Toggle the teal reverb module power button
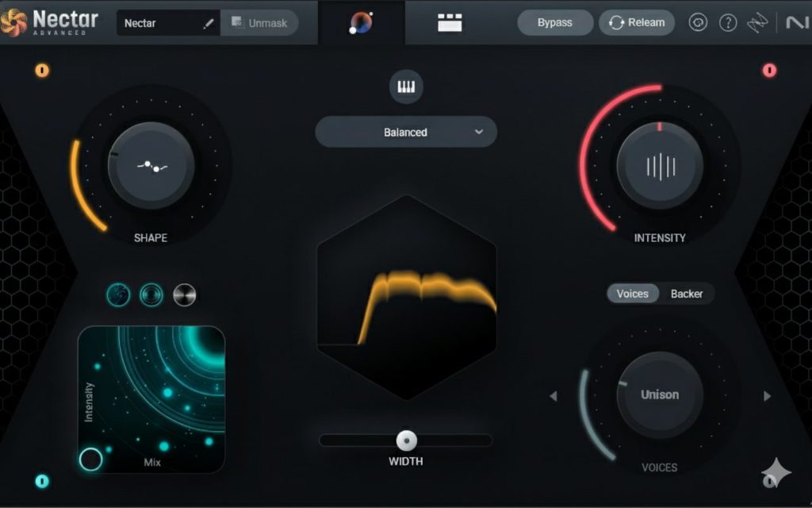Screen dimensions: 812x508 pos(42,481)
